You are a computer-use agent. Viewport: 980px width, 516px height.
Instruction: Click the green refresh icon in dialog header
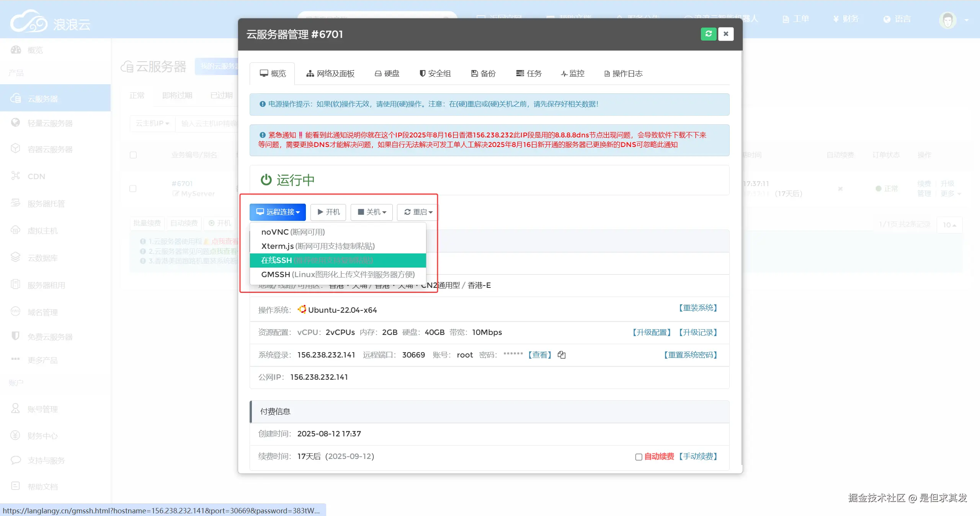(x=708, y=34)
